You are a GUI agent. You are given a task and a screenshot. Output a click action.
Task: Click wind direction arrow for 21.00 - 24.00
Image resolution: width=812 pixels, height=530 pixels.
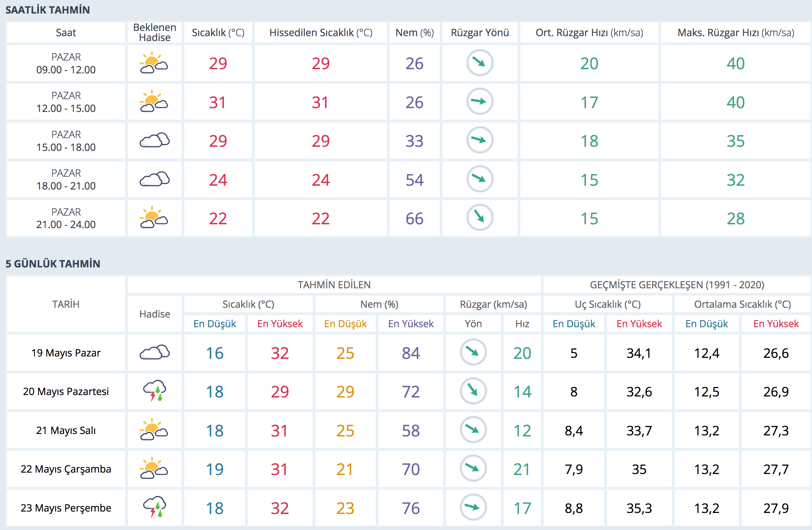pos(480,218)
